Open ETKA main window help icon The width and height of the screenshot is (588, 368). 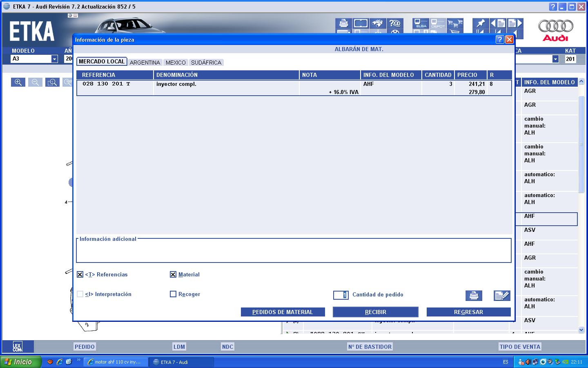[553, 7]
